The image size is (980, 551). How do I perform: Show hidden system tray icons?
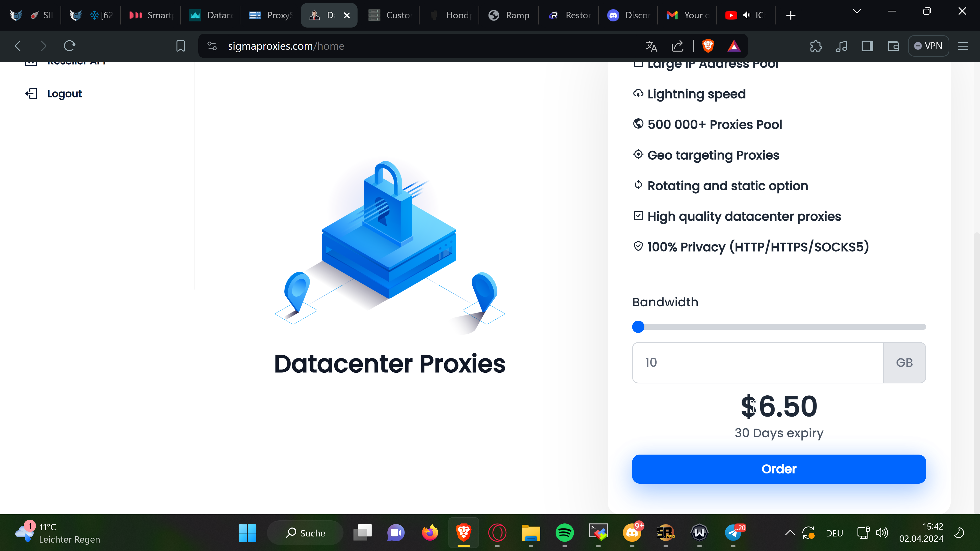pyautogui.click(x=790, y=533)
